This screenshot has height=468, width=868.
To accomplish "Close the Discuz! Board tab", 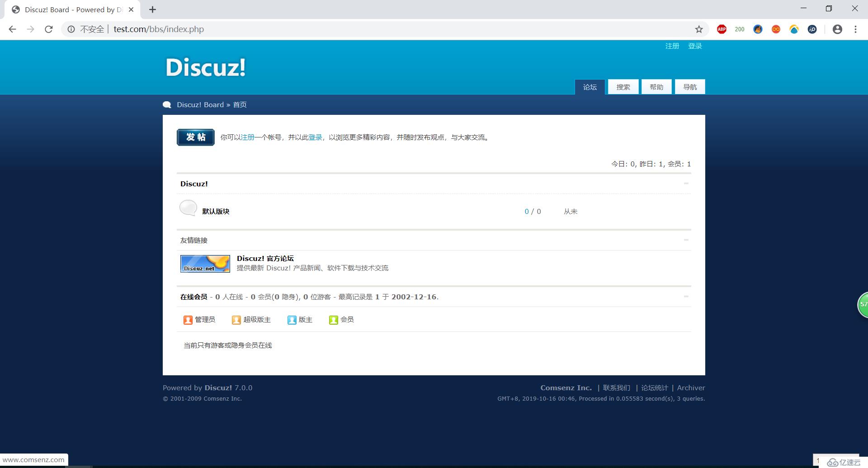I will click(131, 9).
